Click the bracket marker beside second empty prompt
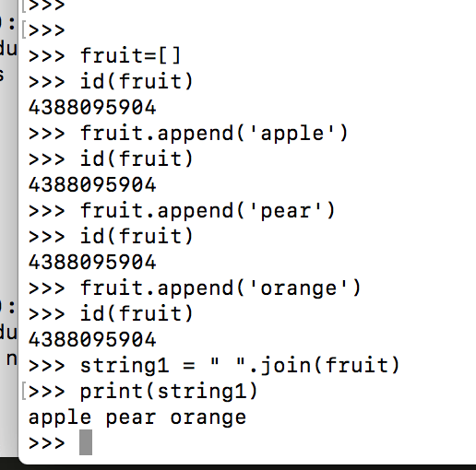This screenshot has height=470, width=476. (x=24, y=30)
